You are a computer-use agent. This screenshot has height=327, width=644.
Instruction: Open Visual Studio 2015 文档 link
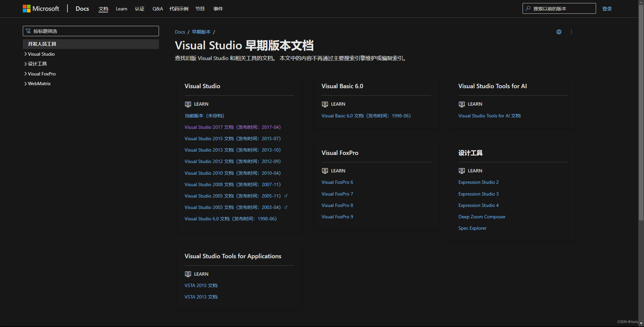point(232,139)
